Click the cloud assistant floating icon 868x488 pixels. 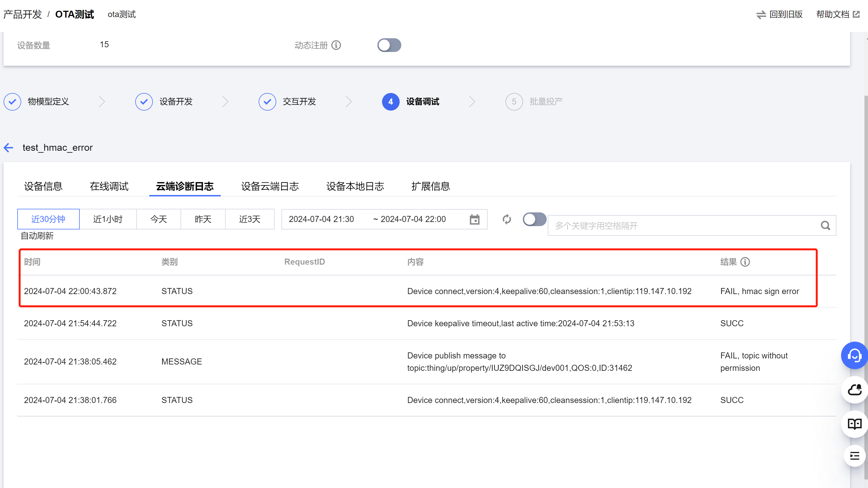coord(854,390)
